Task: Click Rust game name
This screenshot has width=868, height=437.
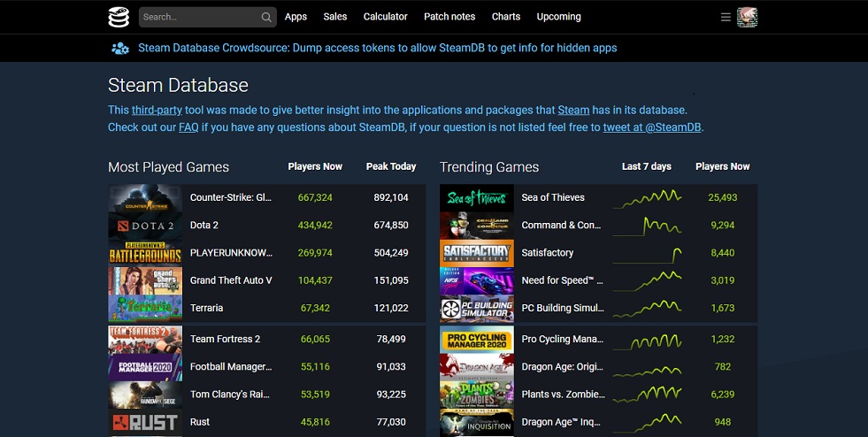Action: pos(200,422)
